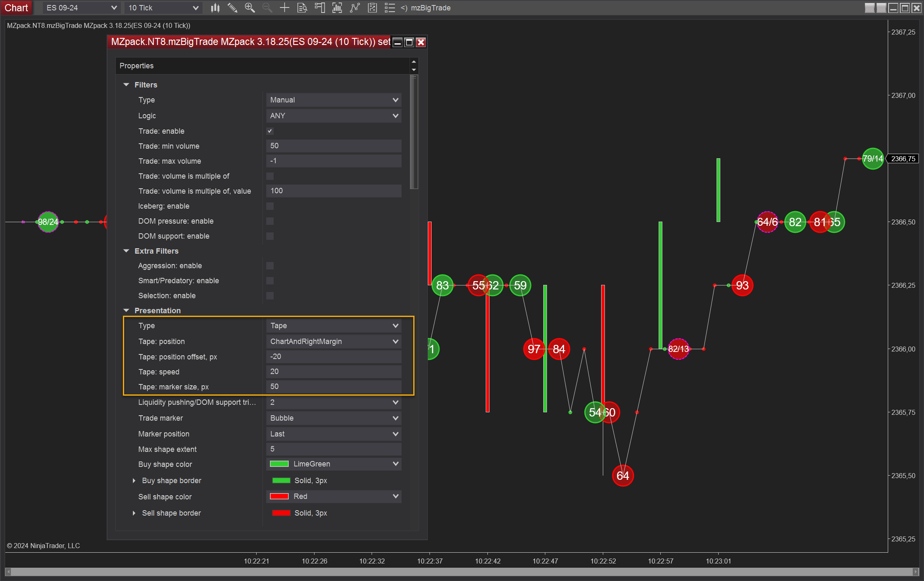The image size is (924, 581).
Task: Minimize the mzBigTrade settings dialog
Action: click(397, 42)
